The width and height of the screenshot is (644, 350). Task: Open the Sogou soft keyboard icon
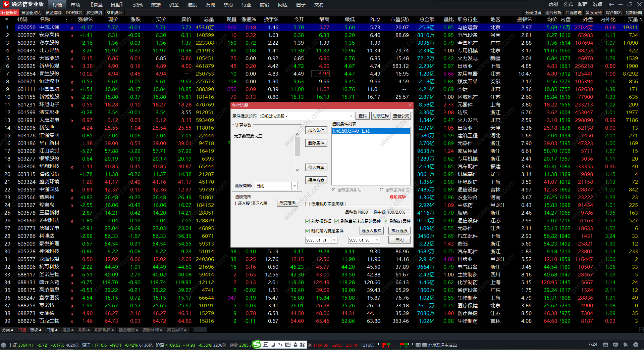288,345
